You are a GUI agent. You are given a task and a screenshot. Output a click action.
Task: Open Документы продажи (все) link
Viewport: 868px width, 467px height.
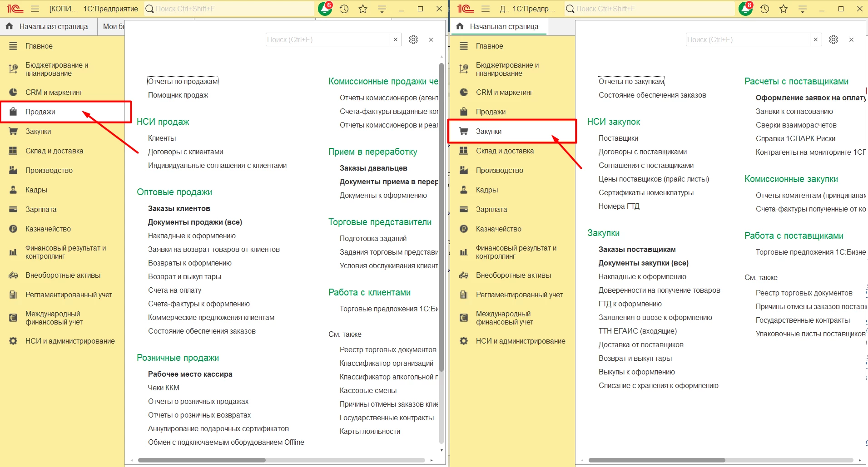pyautogui.click(x=195, y=222)
